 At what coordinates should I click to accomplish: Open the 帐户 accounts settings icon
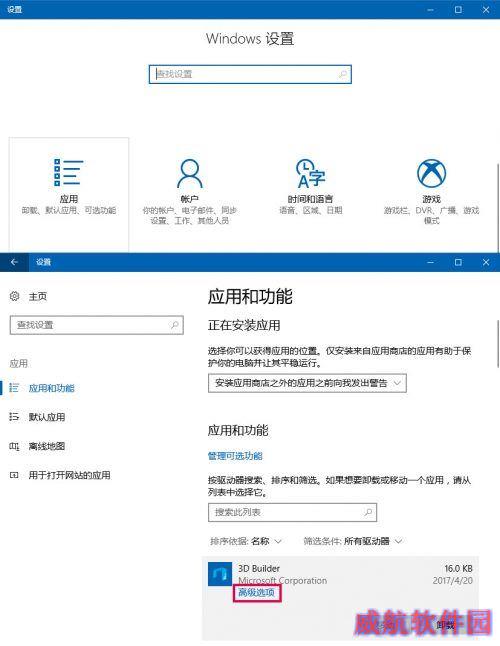[x=189, y=173]
